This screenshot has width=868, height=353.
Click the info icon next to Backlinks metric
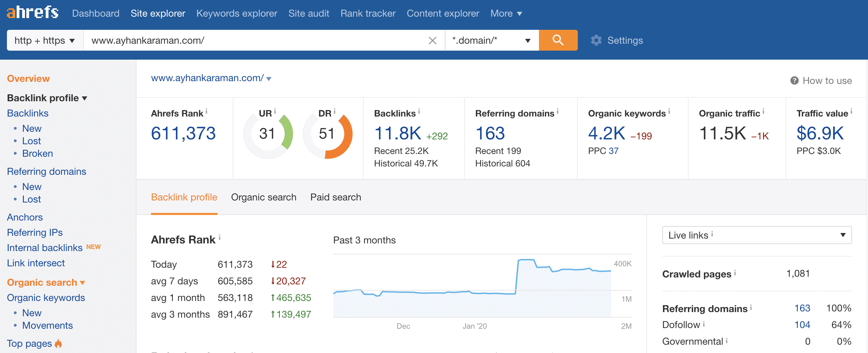(x=419, y=111)
